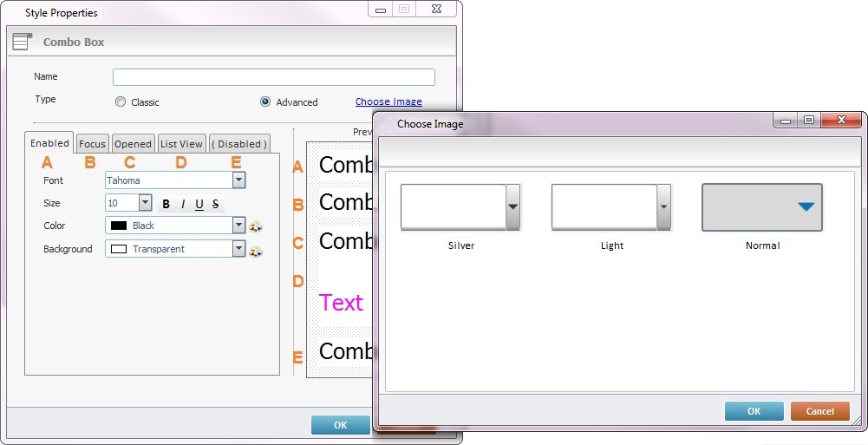868x445 pixels.
Task: Select the Normal combo box image
Action: (x=762, y=207)
